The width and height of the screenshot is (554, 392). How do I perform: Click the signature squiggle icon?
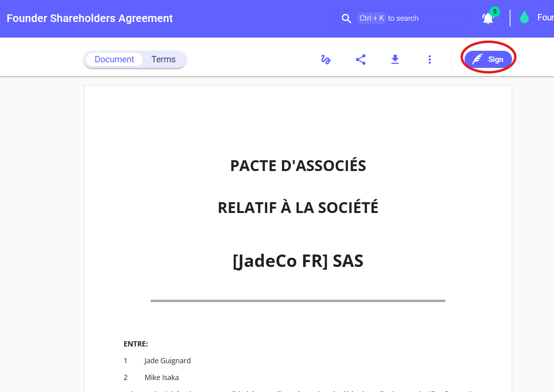pos(326,60)
